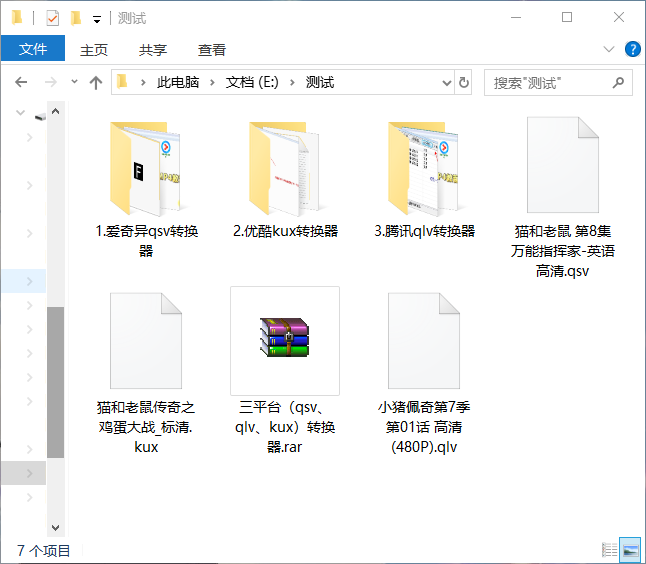Switch to details view icon in status bar
Image resolution: width=646 pixels, height=564 pixels.
[x=609, y=550]
